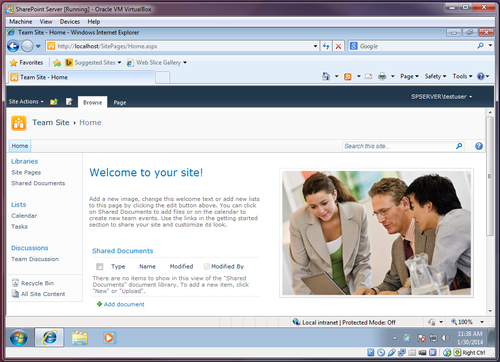Viewport: 500px width, 362px height.
Task: Select the Page ribbon tab
Action: pos(120,102)
